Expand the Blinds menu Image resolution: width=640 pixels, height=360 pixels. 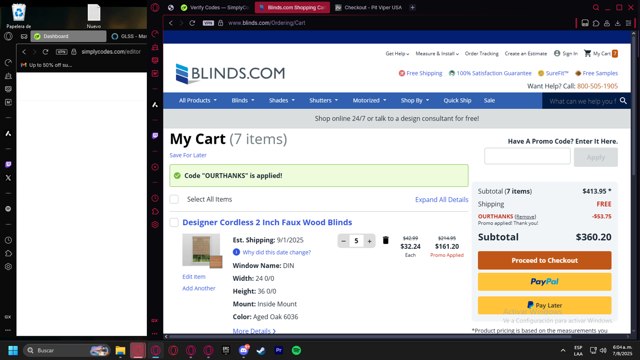243,100
